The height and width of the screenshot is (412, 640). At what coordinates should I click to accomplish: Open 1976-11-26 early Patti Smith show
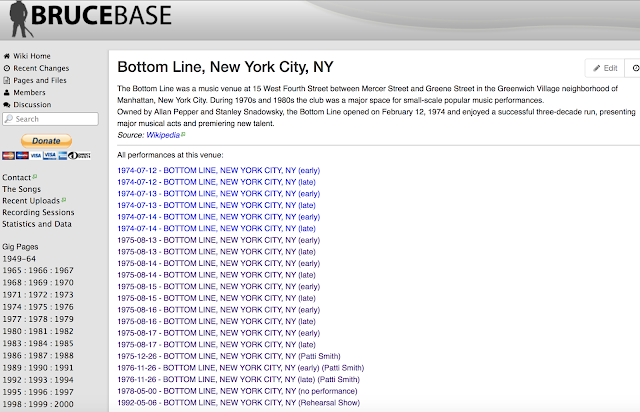pos(241,368)
